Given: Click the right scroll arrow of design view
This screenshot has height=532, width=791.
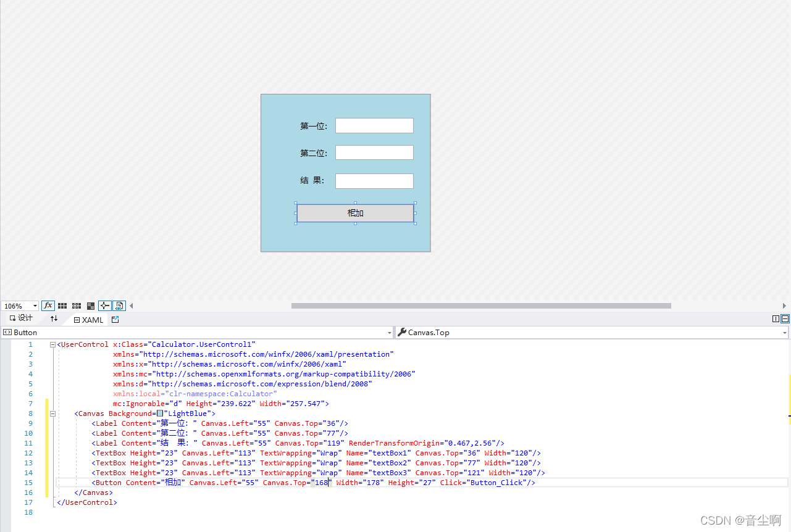Looking at the screenshot, I should pos(785,305).
